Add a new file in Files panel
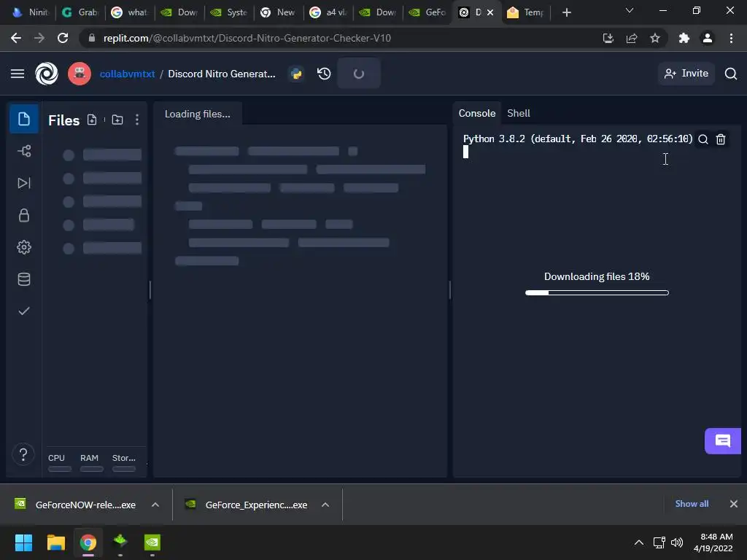Screen dimensions: 747x560 [x=92, y=120]
